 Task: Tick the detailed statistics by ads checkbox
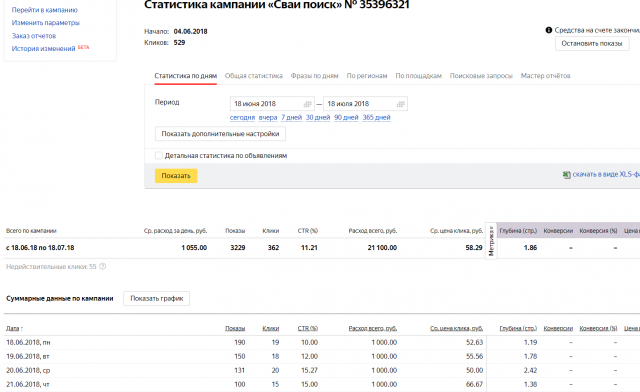158,156
